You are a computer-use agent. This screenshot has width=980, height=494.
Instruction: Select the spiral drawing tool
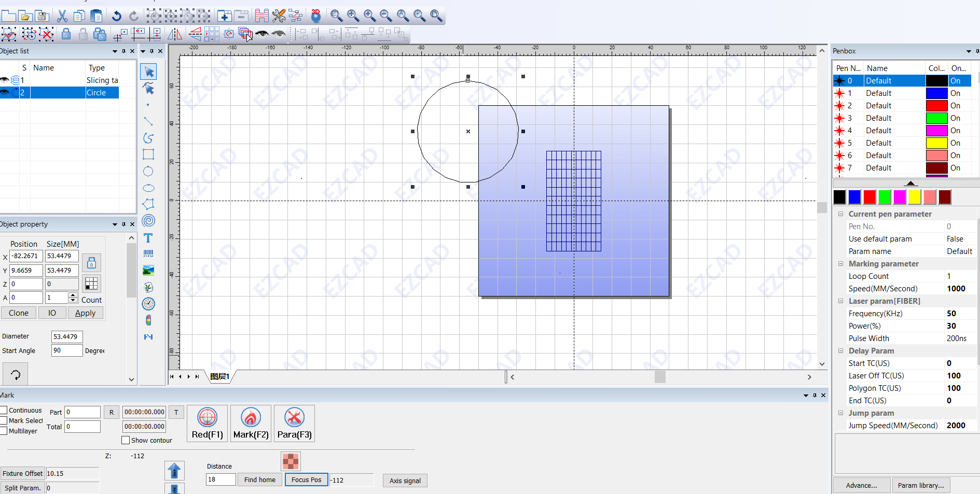point(148,221)
